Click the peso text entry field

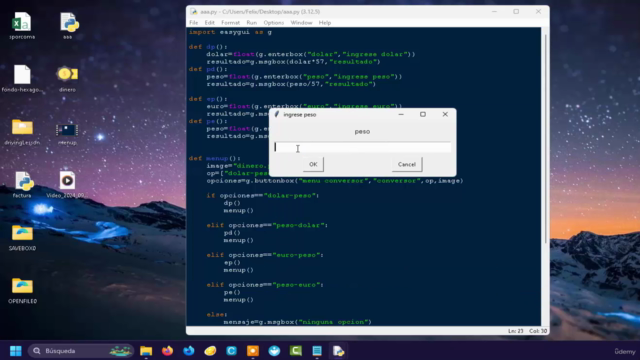[362, 147]
